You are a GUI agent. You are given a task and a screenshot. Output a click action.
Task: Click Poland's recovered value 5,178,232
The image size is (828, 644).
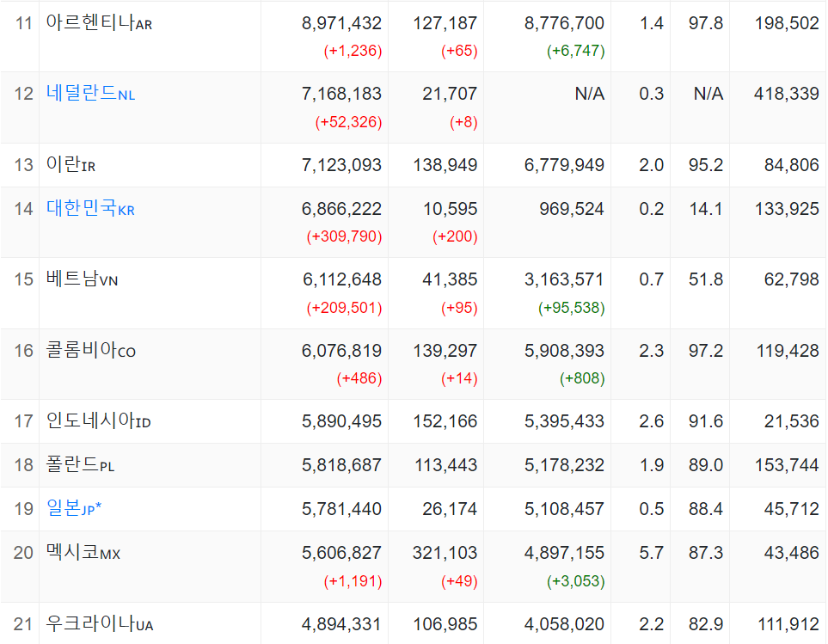[564, 465]
